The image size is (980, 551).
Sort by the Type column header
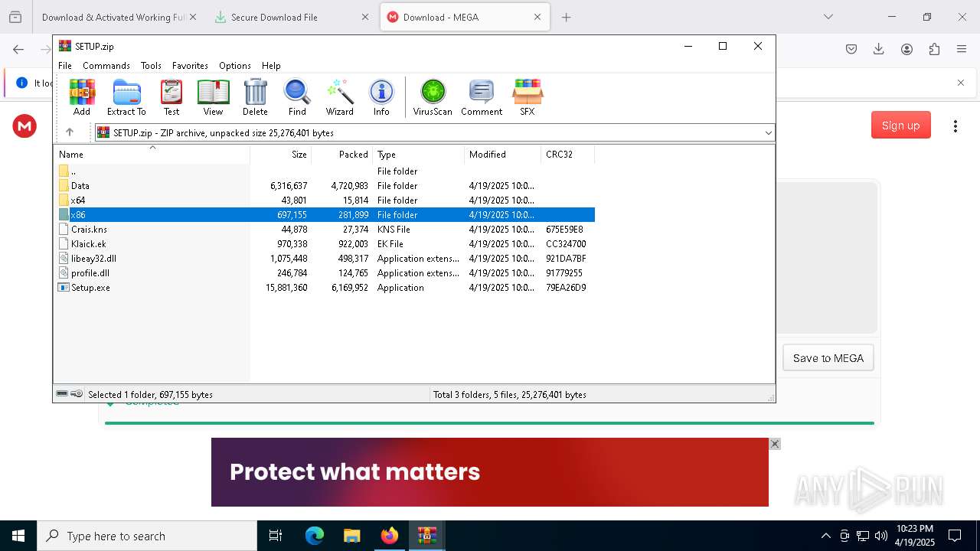pyautogui.click(x=418, y=155)
